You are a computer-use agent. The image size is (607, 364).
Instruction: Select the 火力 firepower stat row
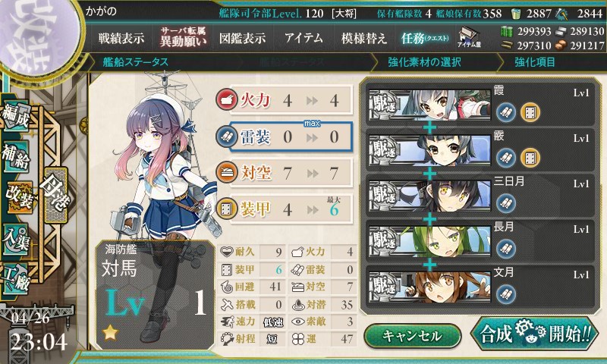pyautogui.click(x=285, y=100)
